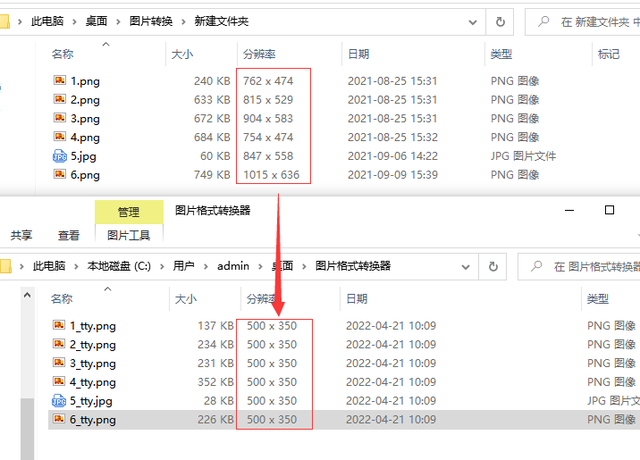Go to 桌面 in upper breadcrumb

coord(96,21)
